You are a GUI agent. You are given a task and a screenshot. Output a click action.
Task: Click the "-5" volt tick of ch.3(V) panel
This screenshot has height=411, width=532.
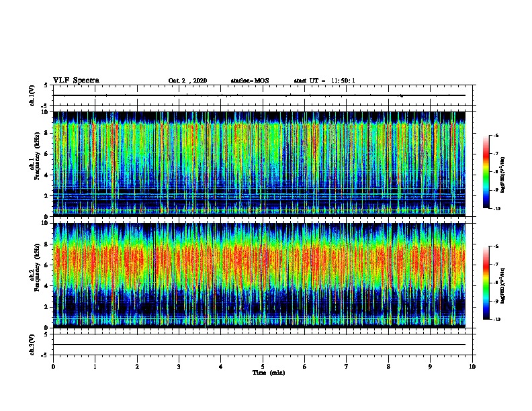[44, 355]
